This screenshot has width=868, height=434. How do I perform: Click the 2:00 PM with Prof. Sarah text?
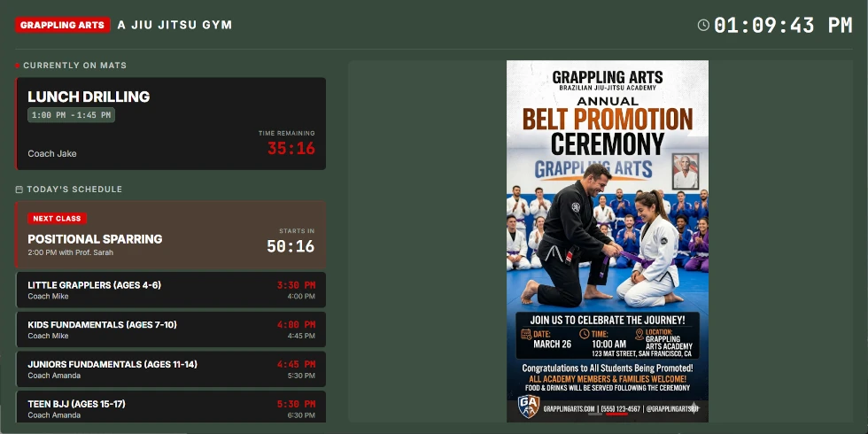(71, 252)
